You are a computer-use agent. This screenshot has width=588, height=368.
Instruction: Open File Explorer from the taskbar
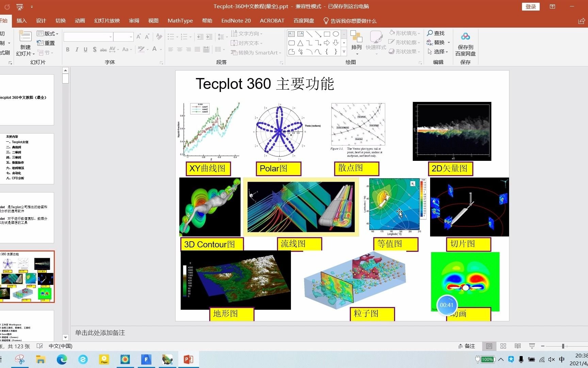tap(40, 359)
